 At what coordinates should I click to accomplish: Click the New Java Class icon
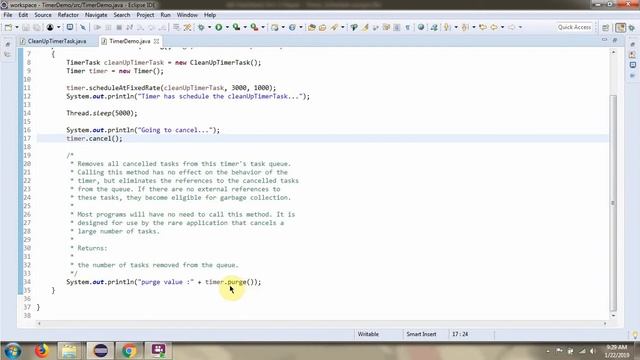coord(292,27)
